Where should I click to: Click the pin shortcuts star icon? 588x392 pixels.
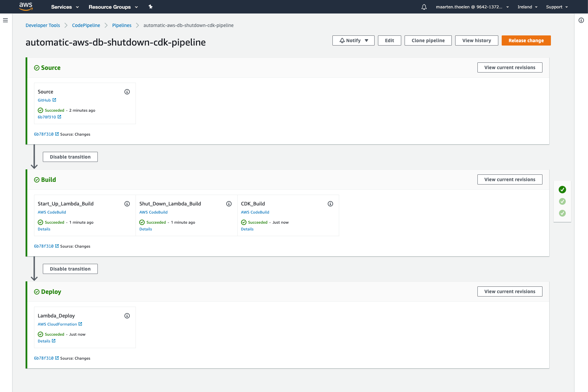click(151, 7)
